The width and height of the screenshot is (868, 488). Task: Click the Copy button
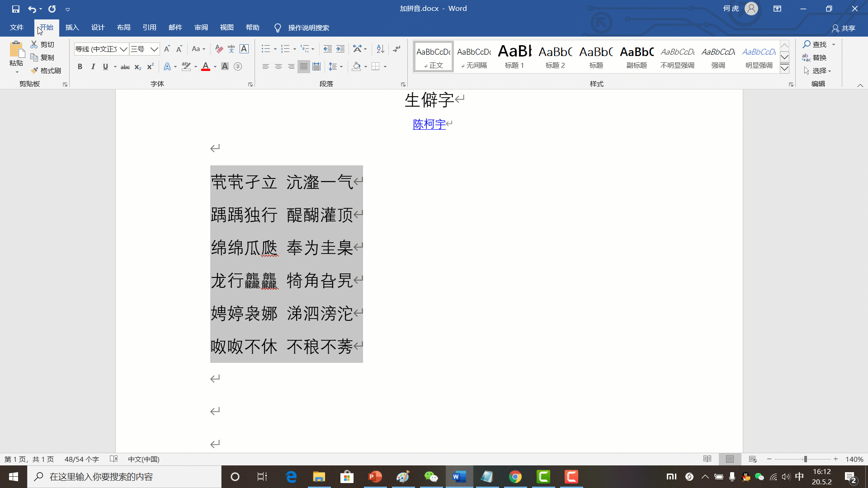click(42, 57)
